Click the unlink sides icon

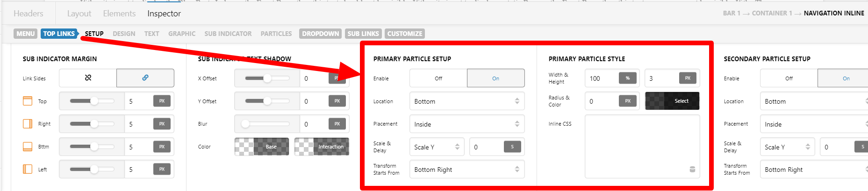[x=88, y=78]
